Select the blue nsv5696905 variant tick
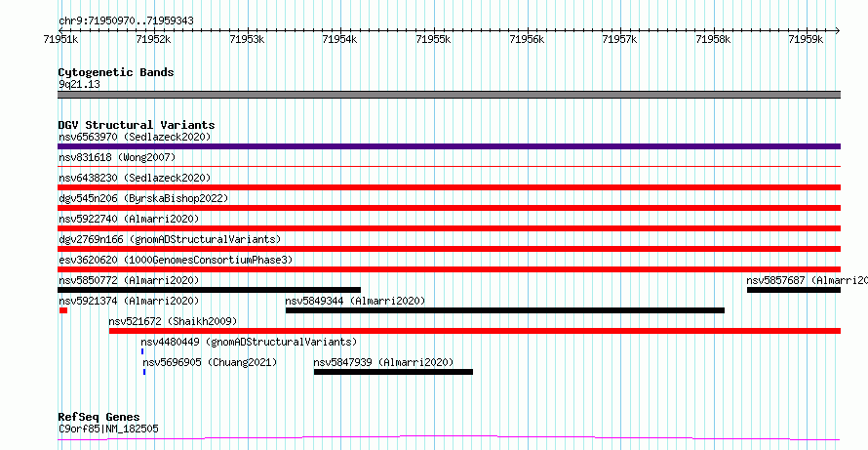This screenshot has width=868, height=450. point(144,372)
